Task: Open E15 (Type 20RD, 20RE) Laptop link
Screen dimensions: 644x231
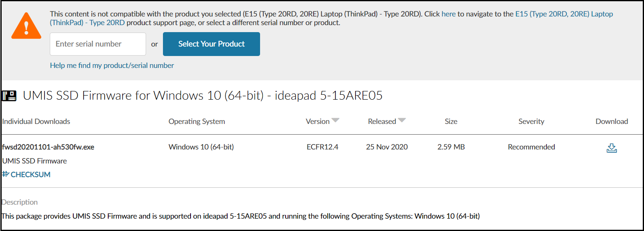Action: [564, 14]
